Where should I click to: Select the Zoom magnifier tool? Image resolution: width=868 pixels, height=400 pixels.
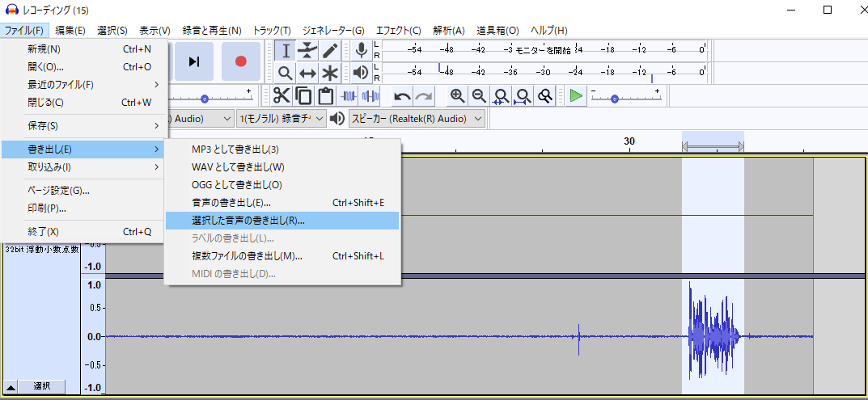click(286, 73)
